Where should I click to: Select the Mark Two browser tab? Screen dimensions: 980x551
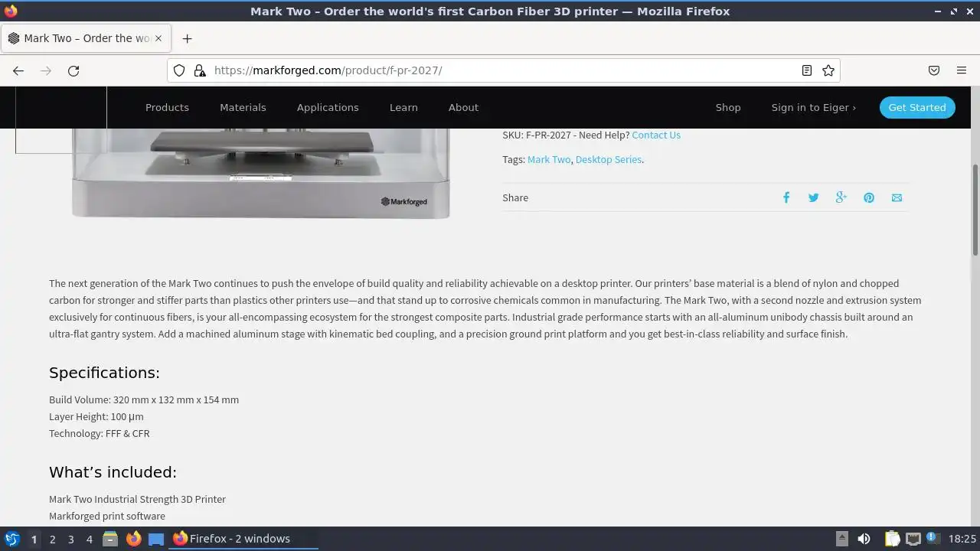pos(87,38)
